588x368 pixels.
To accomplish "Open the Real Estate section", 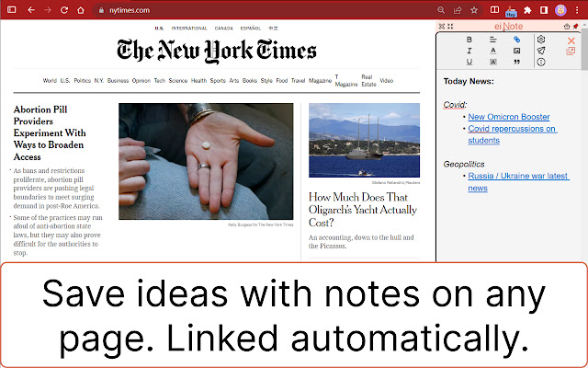I will (368, 80).
